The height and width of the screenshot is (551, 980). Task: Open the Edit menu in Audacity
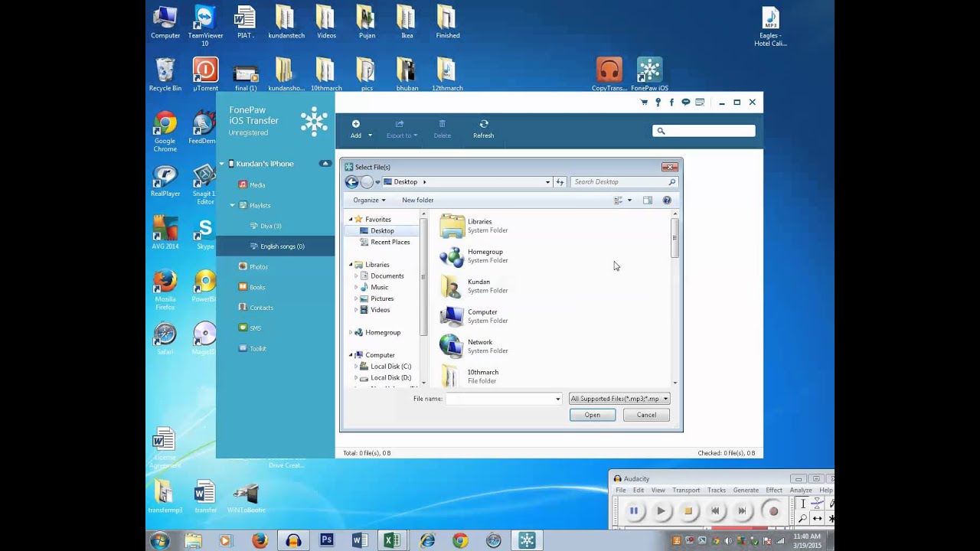639,491
